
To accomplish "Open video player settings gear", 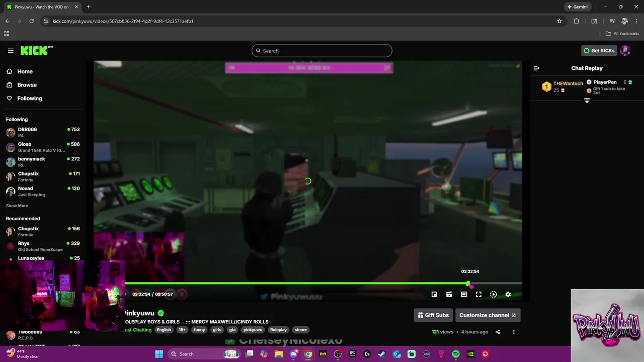I will pyautogui.click(x=508, y=295).
